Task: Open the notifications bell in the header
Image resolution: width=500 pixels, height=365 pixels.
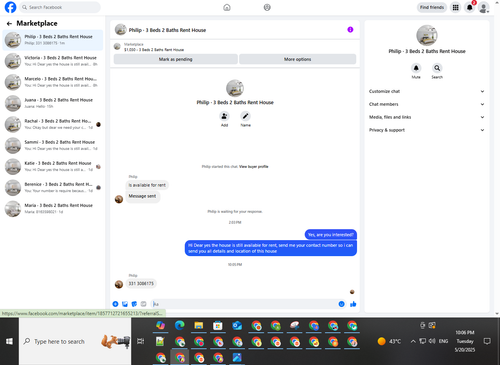Action: coord(469,7)
